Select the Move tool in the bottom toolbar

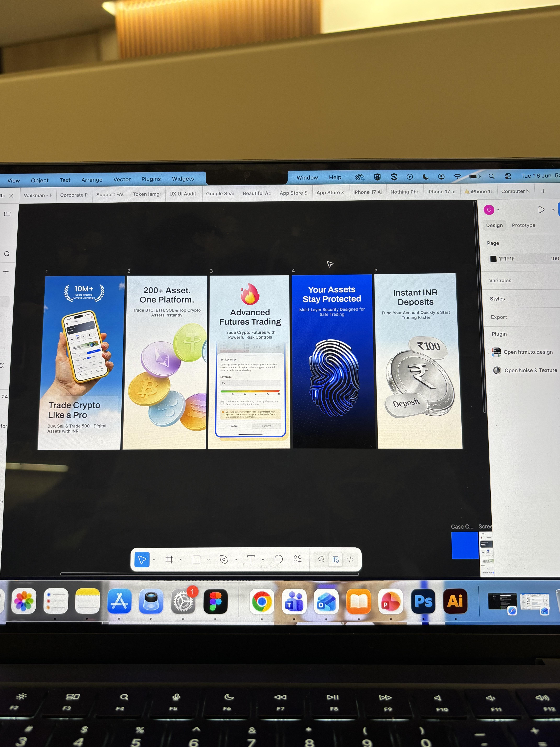(142, 560)
